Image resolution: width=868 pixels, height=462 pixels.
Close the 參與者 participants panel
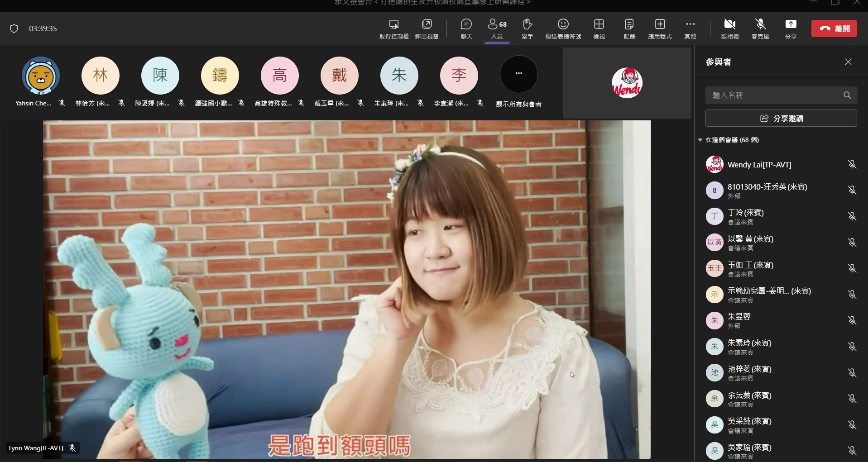[848, 62]
